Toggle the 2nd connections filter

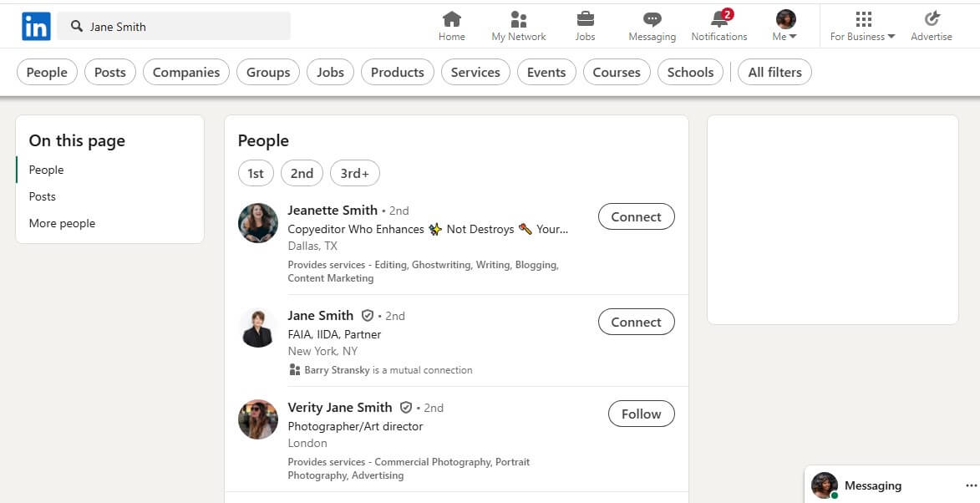point(302,173)
